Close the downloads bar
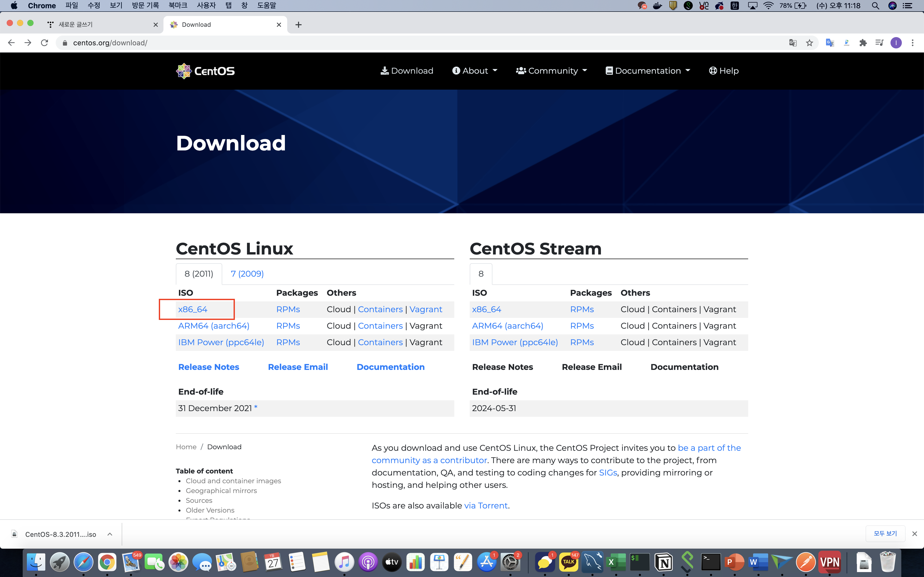This screenshot has height=577, width=924. point(914,534)
